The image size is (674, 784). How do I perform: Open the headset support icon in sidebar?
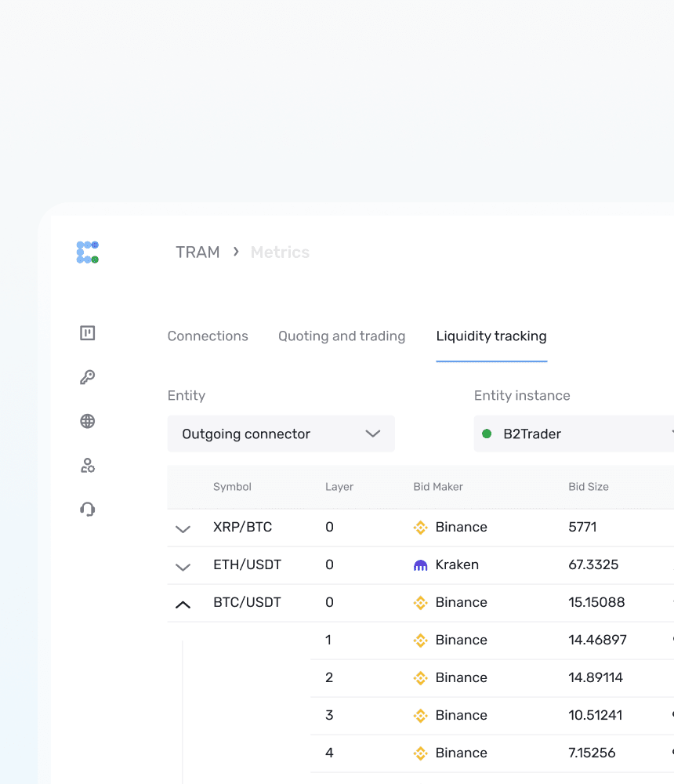click(88, 509)
